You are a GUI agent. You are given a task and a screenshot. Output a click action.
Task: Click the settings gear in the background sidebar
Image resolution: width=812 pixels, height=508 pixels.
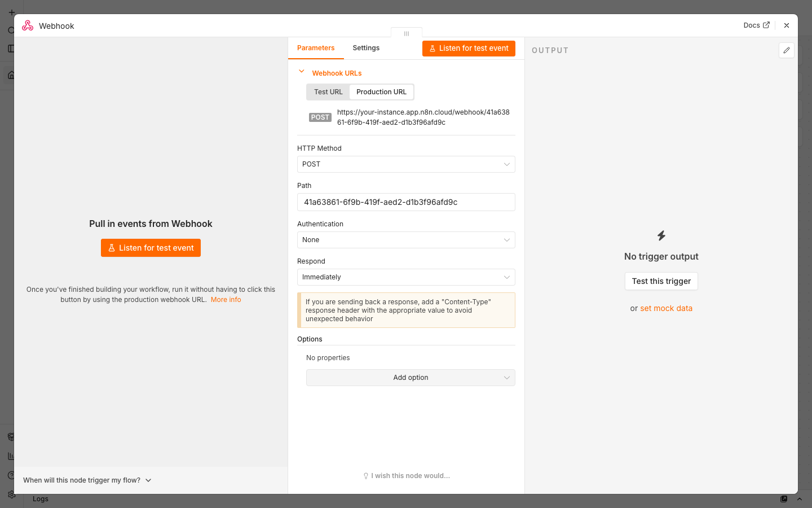11,494
